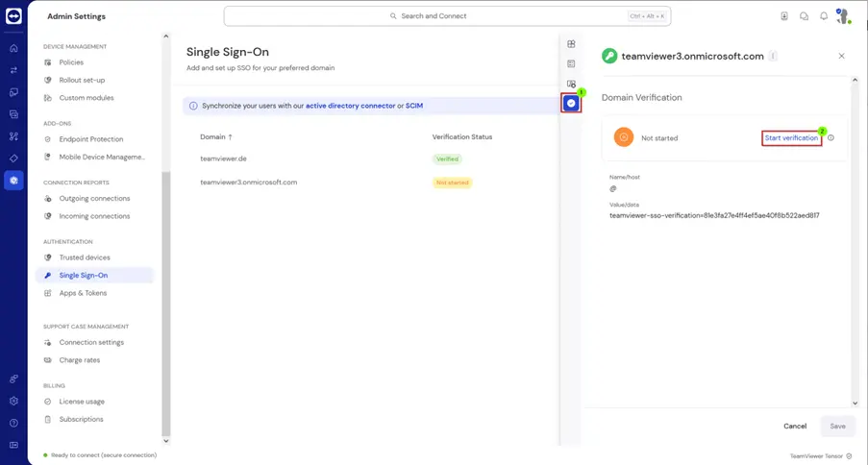The width and height of the screenshot is (868, 465).
Task: Open the more options icon beside the domain title
Action: pyautogui.click(x=774, y=56)
